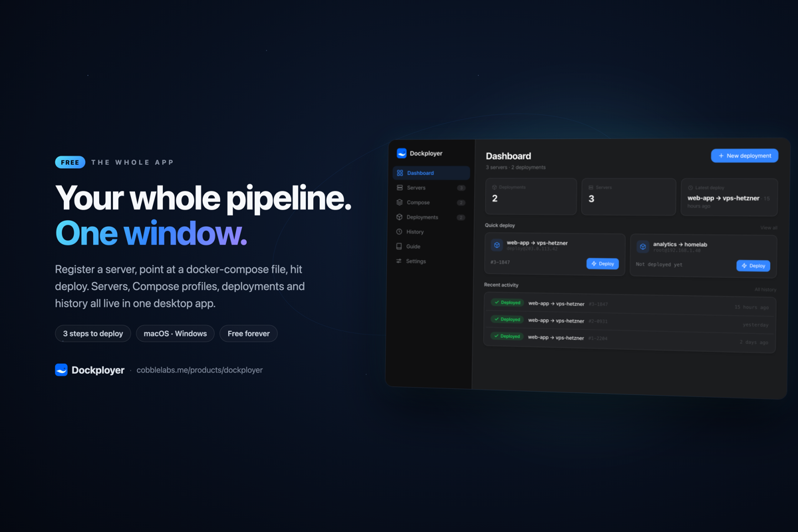
Task: Click the 'deploy@203.0.113.42' address text
Action: pos(532,249)
